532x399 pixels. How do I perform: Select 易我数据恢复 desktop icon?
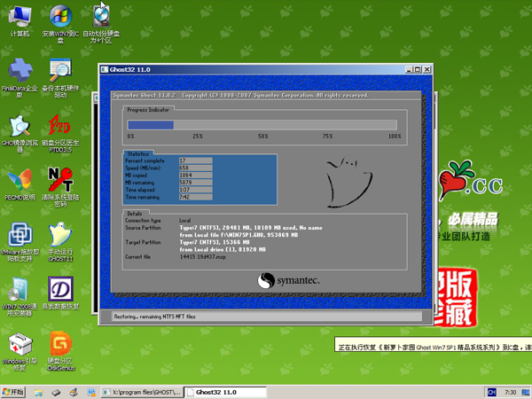coord(60,293)
